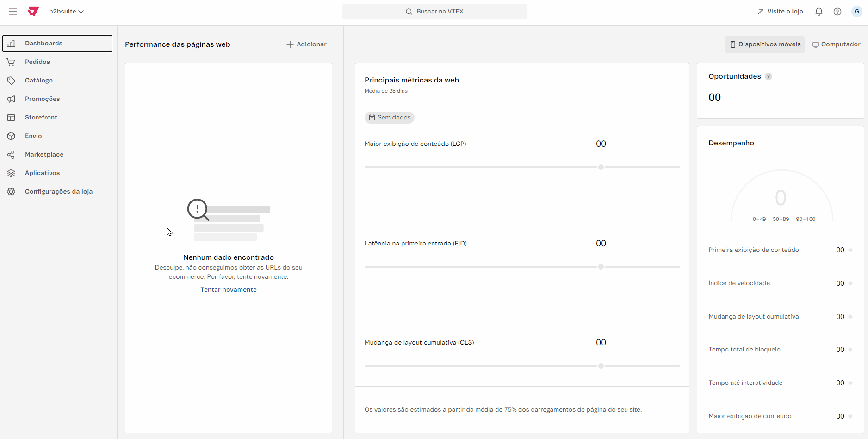Open the user avatar G
Viewport: 868px width, 439px height.
(x=856, y=12)
